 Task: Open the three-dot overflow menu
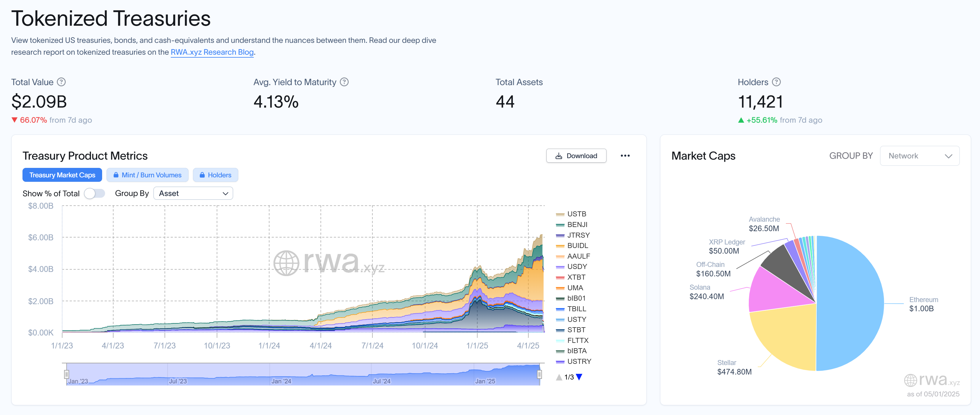(x=625, y=156)
